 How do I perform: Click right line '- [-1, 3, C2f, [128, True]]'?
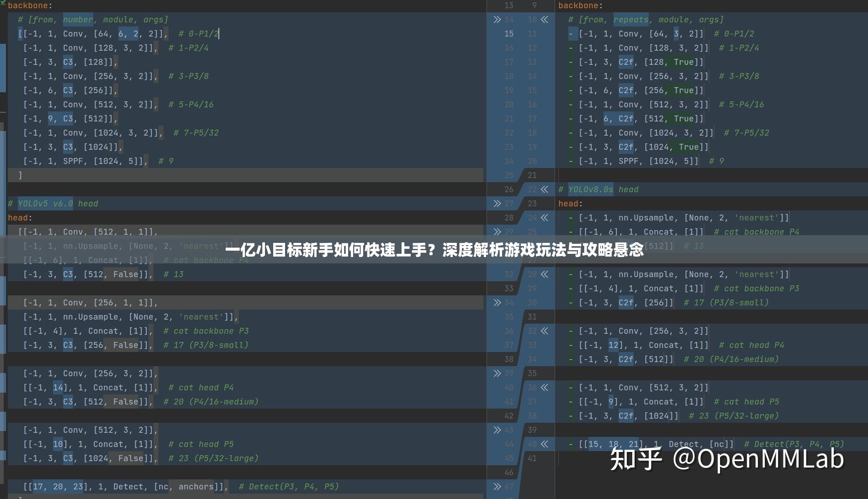pos(636,62)
